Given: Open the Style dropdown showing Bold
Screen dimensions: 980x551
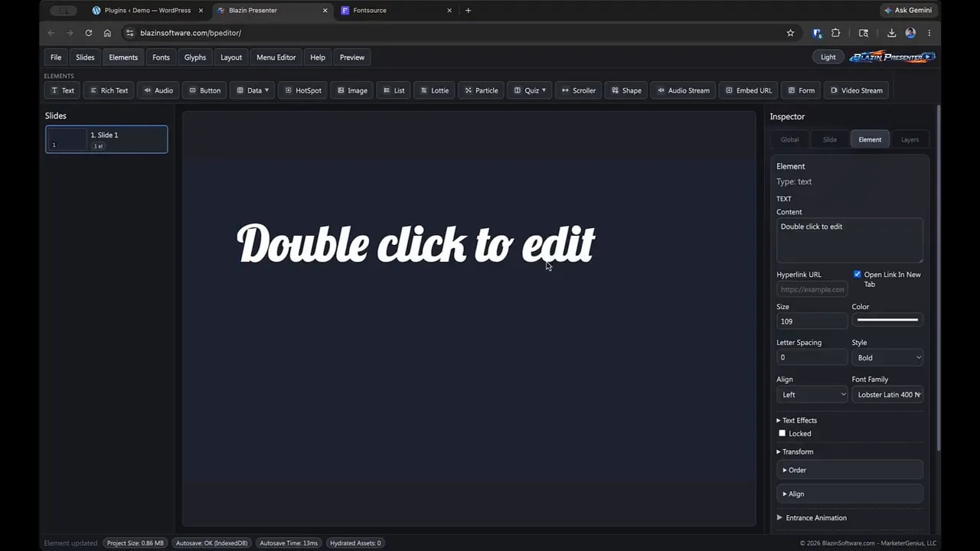Looking at the screenshot, I should (x=887, y=357).
